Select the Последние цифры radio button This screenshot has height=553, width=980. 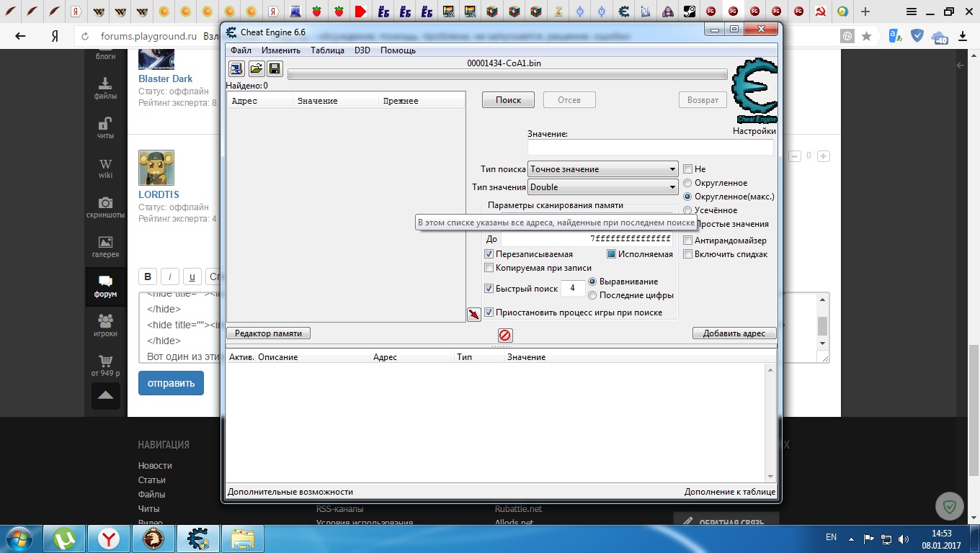(593, 295)
